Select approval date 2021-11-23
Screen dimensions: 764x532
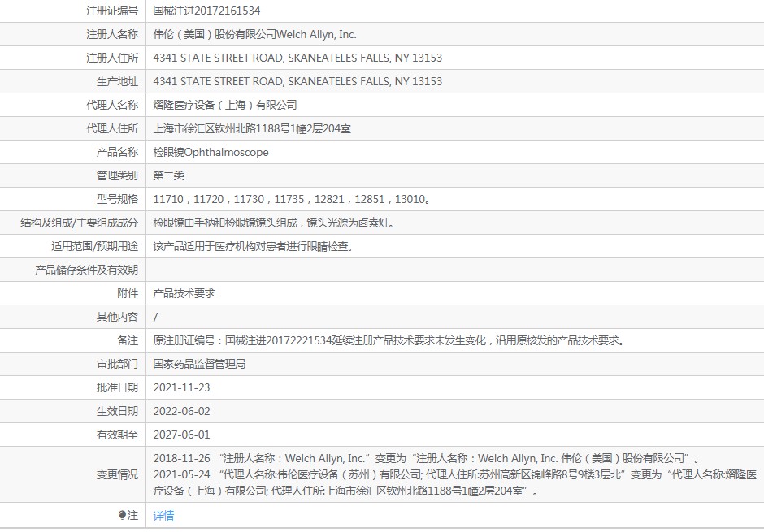(x=182, y=387)
